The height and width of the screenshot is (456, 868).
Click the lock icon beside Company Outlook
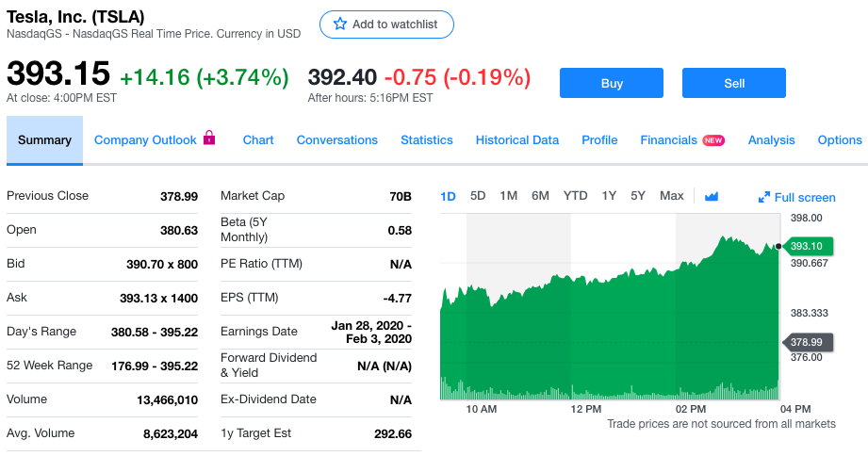point(209,138)
